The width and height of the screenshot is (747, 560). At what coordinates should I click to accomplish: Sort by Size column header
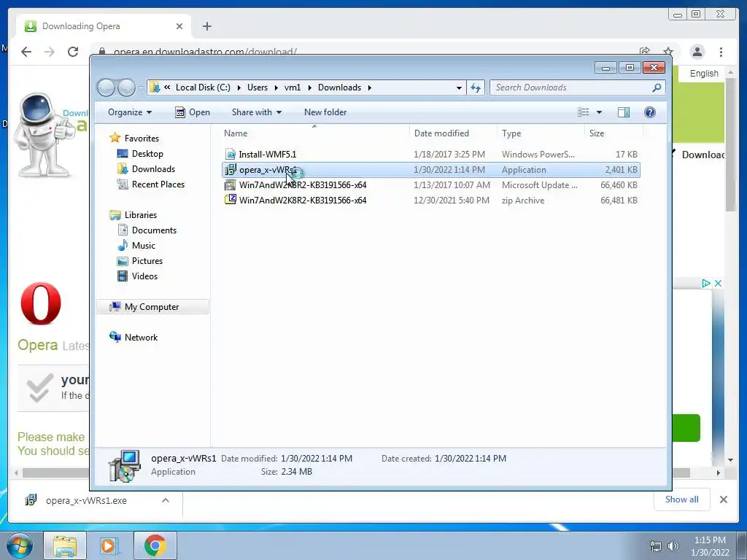pos(614,134)
